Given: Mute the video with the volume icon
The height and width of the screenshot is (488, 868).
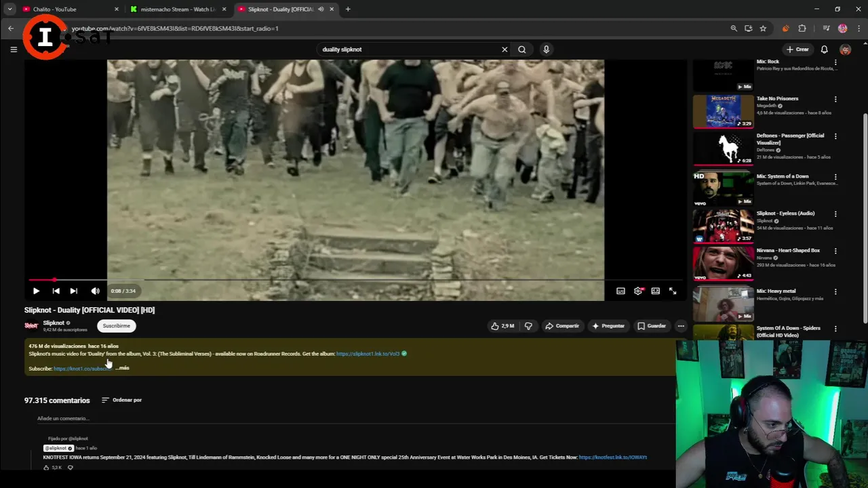Looking at the screenshot, I should coord(95,291).
